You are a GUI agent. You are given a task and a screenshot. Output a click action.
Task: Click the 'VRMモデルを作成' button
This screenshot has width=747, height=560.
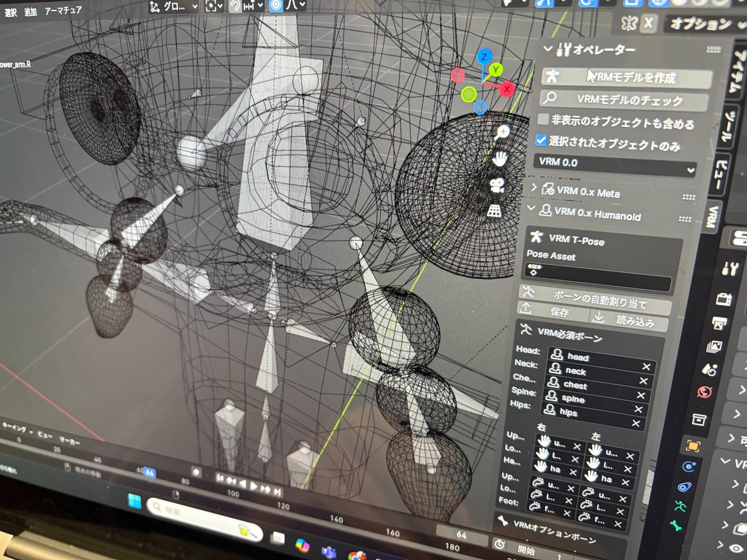pyautogui.click(x=627, y=78)
